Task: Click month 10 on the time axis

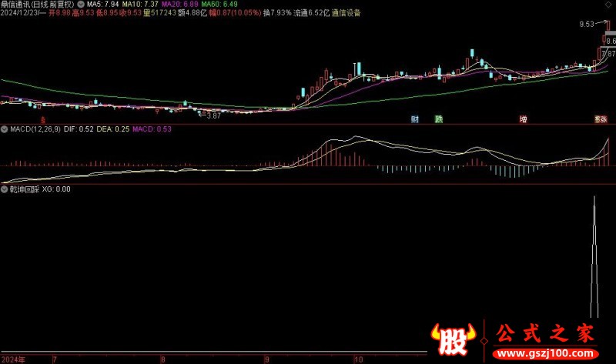Action: (358, 359)
